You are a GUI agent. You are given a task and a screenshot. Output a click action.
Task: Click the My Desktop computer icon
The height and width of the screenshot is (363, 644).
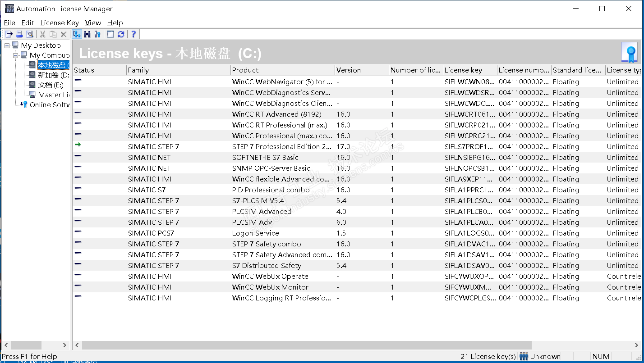(x=15, y=45)
